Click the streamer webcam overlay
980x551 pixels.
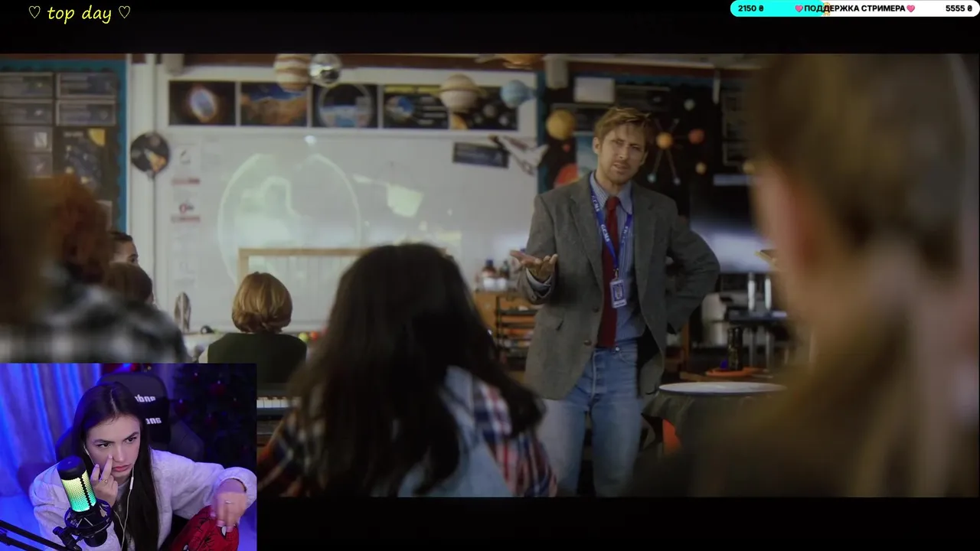128,457
